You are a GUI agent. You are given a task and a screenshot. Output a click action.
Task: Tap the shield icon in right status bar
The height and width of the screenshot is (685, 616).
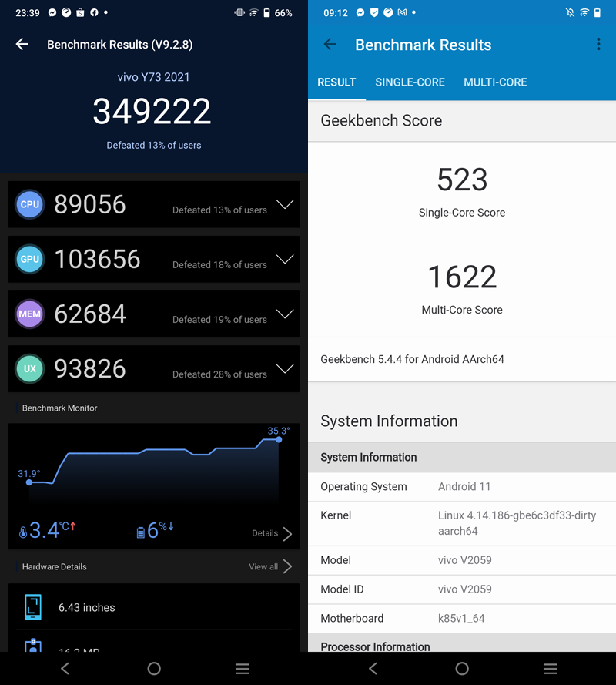tap(374, 12)
